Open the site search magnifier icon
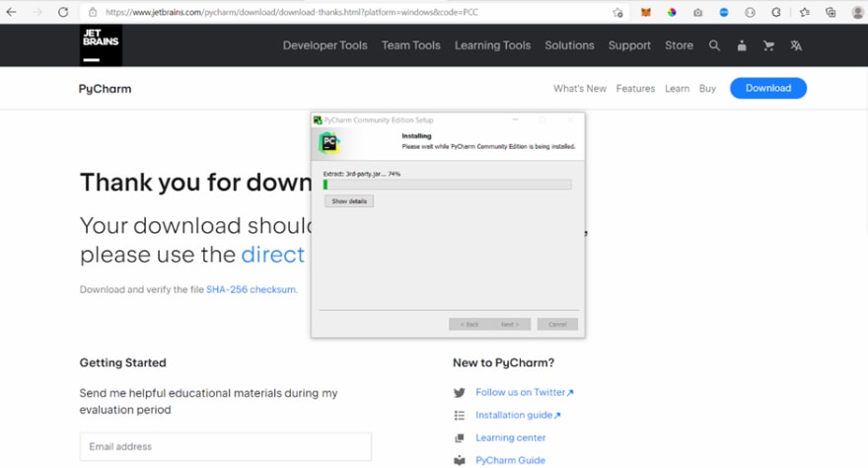 coord(714,45)
